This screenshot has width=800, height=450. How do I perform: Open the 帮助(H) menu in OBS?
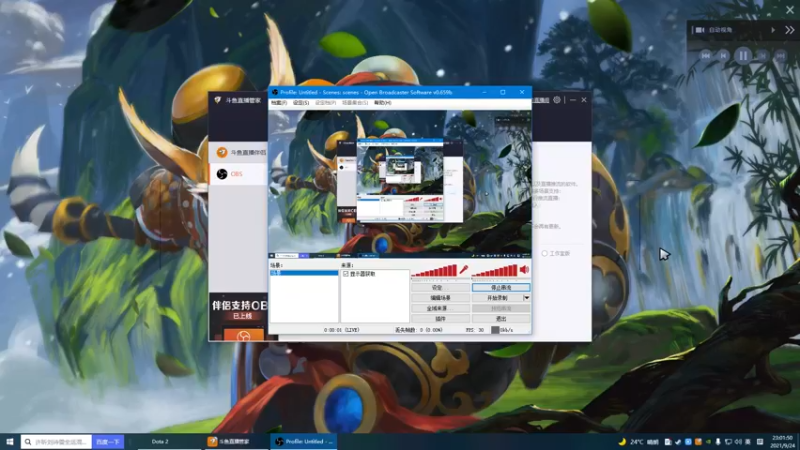(x=383, y=103)
